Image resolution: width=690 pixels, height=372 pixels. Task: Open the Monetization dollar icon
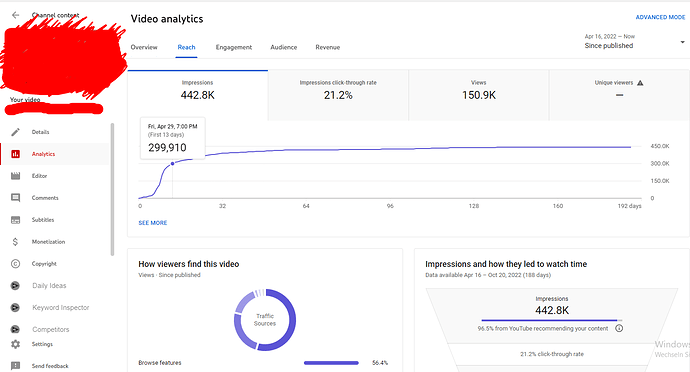pyautogui.click(x=15, y=242)
